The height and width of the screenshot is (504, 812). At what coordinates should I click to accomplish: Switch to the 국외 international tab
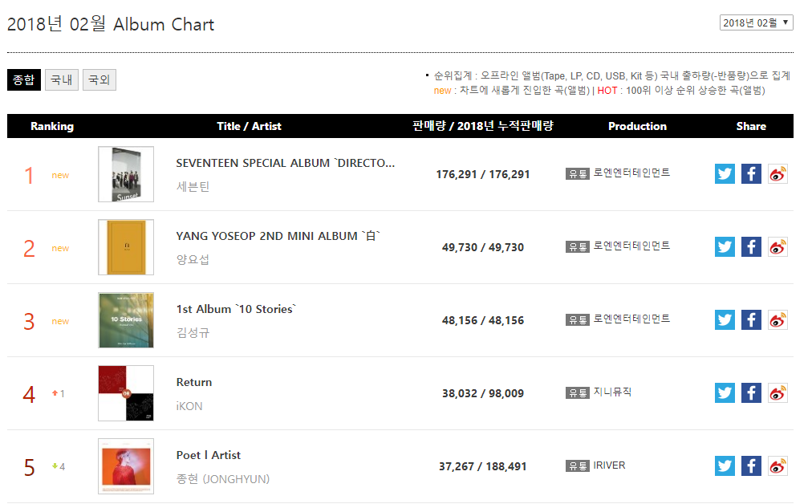[x=99, y=79]
